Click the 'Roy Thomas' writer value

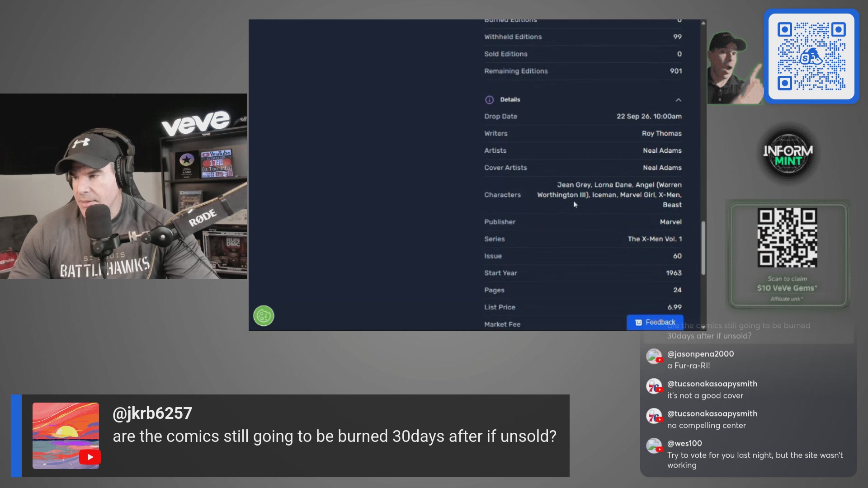661,133
